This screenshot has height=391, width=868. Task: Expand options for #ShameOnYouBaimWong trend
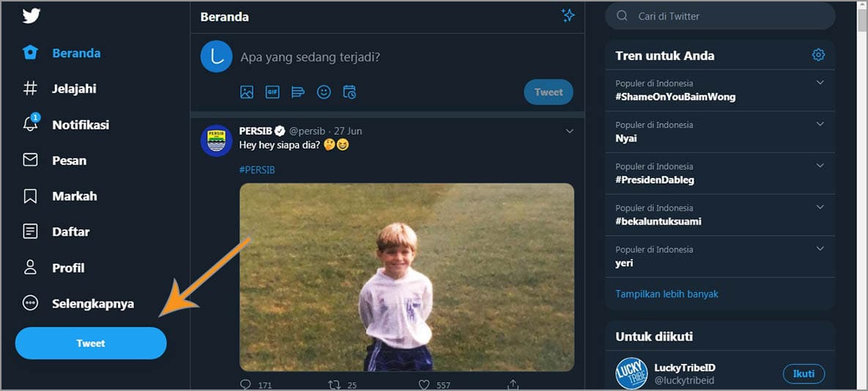[x=820, y=83]
